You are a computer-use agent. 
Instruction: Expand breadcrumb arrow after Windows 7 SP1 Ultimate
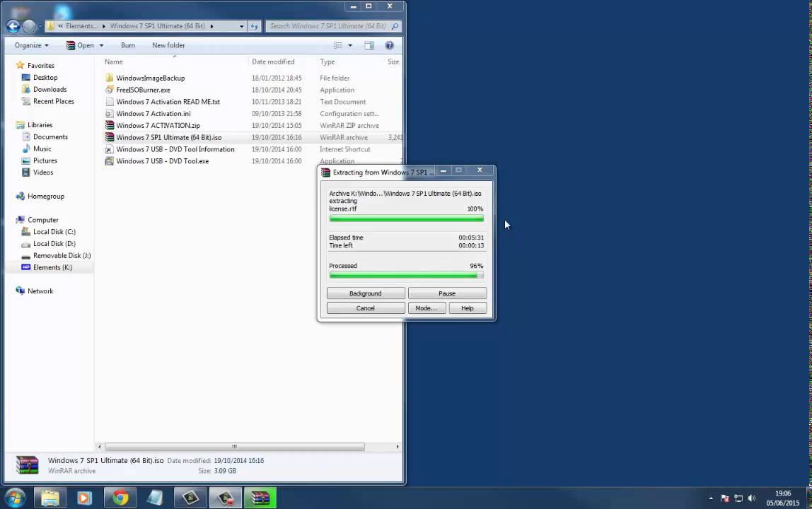pos(211,26)
